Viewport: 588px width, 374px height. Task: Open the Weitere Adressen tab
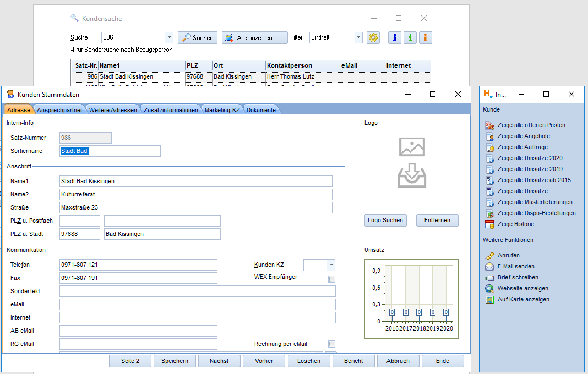113,110
